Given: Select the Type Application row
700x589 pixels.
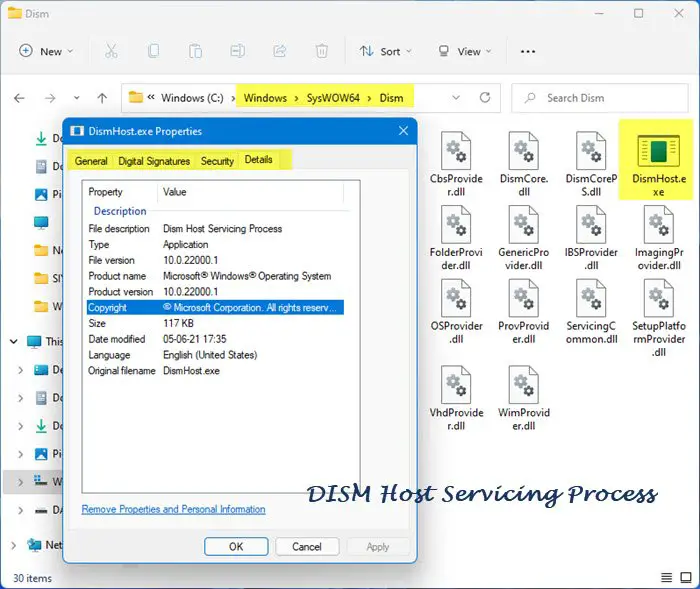Looking at the screenshot, I should tap(215, 244).
